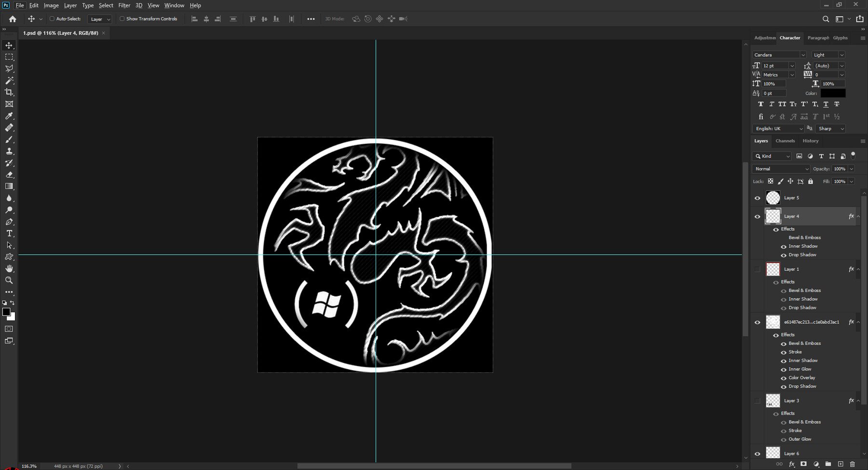Click the Home button in options bar

(13, 19)
